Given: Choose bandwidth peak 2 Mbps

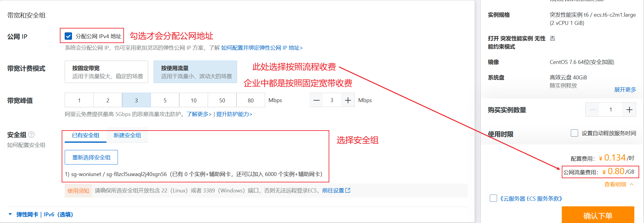Looking at the screenshot, I should coord(108,100).
